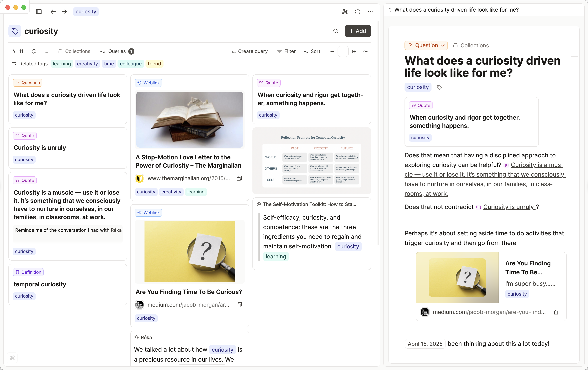Image resolution: width=588 pixels, height=370 pixels.
Task: Click the curiosity tag icon beside title
Action: coord(15,31)
